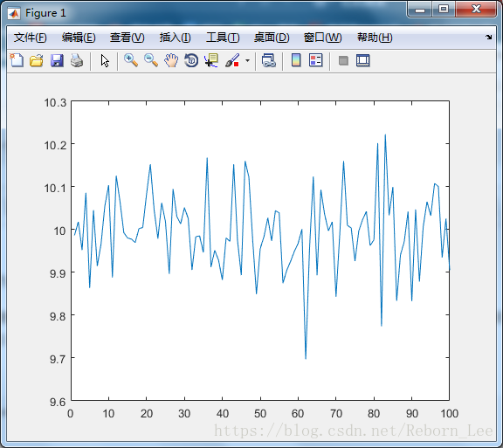Click the New Figure icon
The width and height of the screenshot is (503, 448).
[x=17, y=60]
